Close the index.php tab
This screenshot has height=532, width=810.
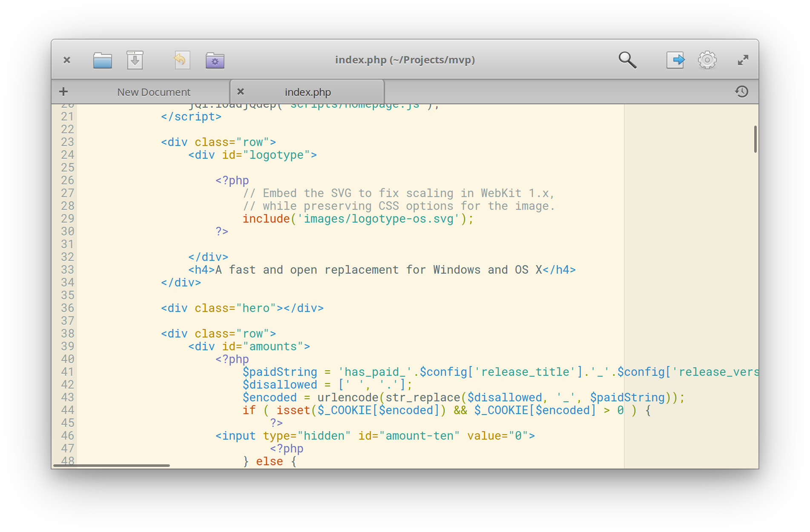(241, 92)
